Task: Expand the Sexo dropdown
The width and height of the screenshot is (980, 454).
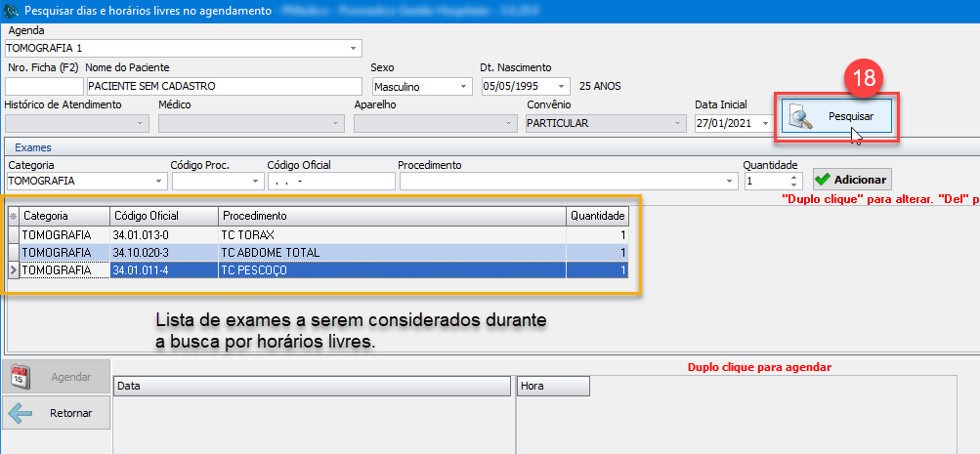Action: [463, 86]
